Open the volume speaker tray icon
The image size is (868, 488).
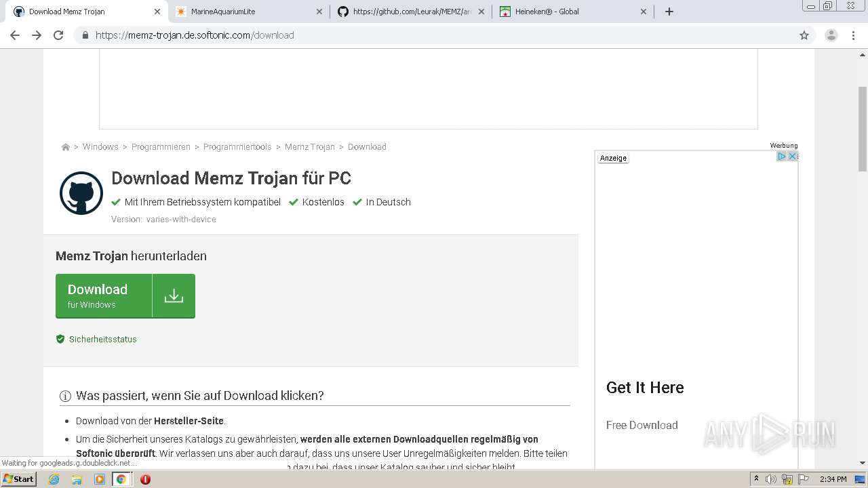[x=770, y=479]
